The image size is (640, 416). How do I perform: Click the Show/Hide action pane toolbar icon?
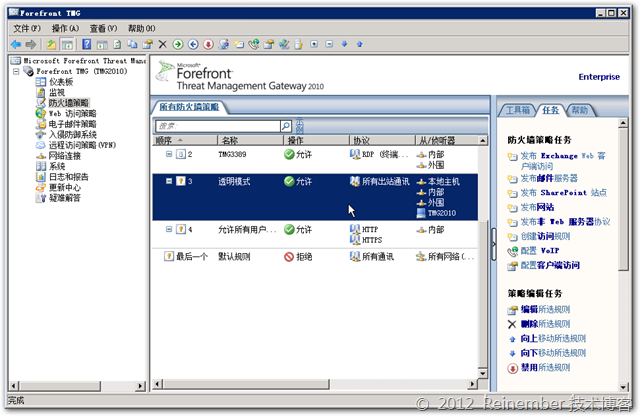point(102,44)
